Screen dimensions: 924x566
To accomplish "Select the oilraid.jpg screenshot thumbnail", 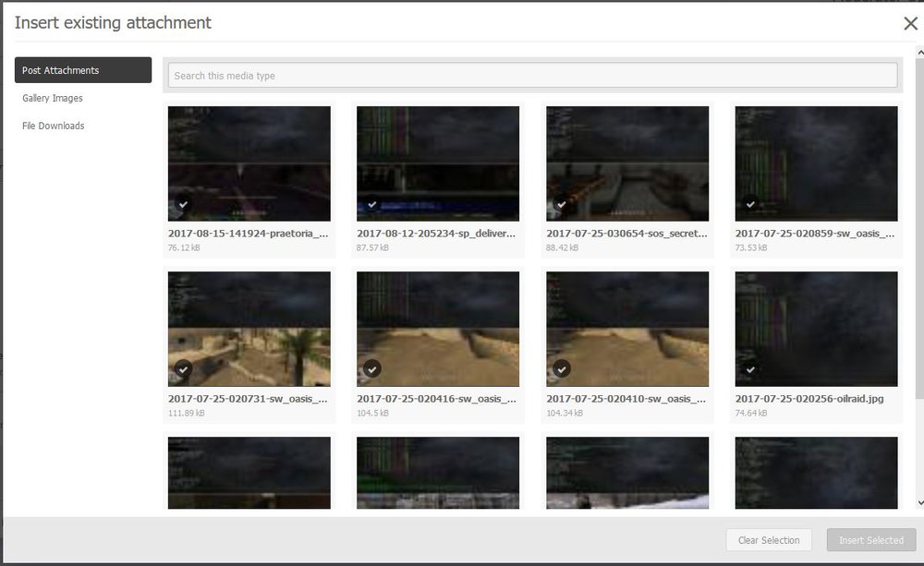I will [x=816, y=329].
